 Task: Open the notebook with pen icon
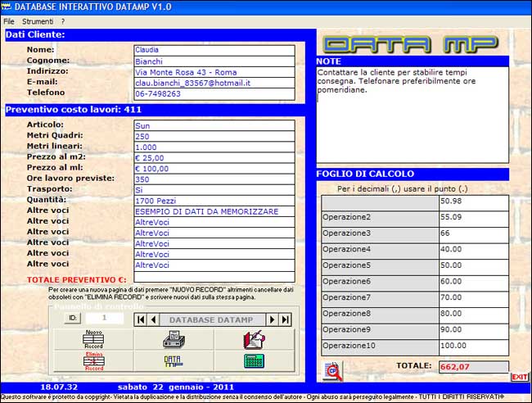click(x=253, y=339)
